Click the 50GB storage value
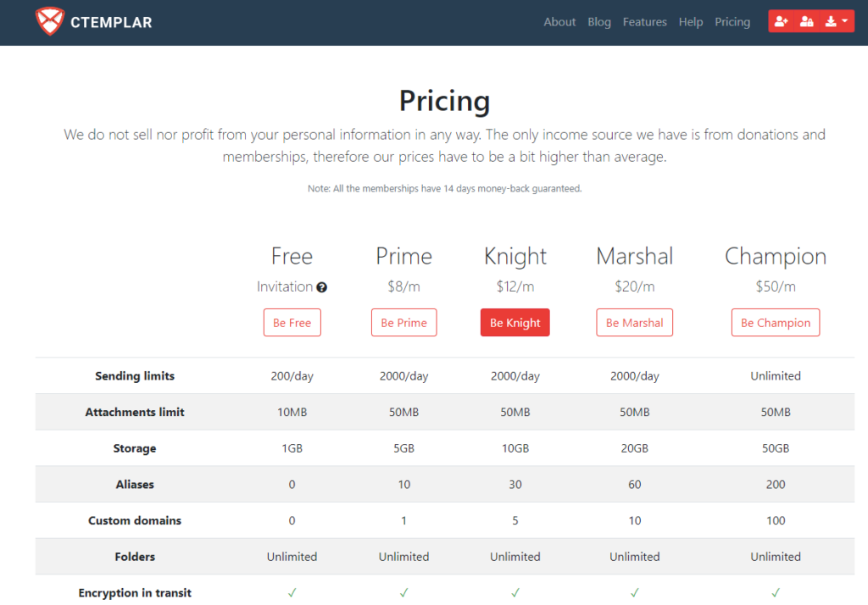 point(776,448)
